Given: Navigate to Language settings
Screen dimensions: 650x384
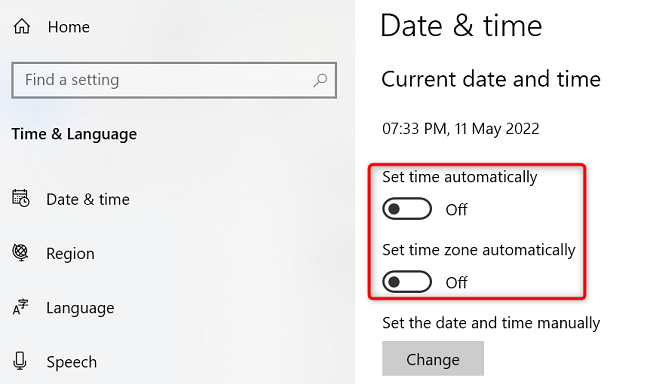Looking at the screenshot, I should (80, 308).
